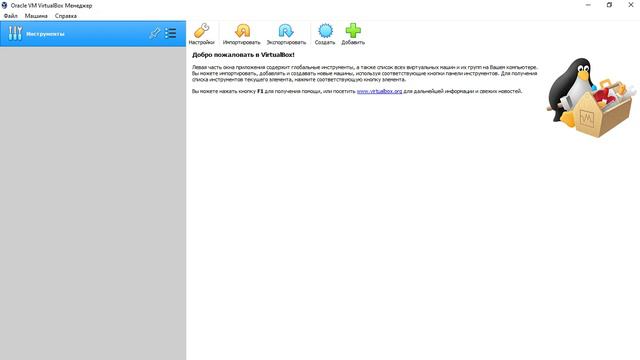Create a new VM with Создать

pyautogui.click(x=325, y=33)
